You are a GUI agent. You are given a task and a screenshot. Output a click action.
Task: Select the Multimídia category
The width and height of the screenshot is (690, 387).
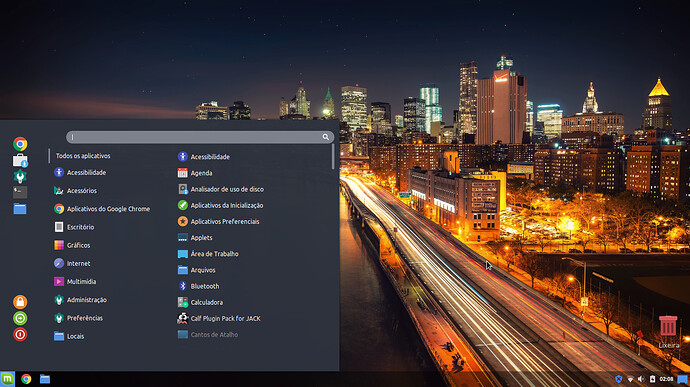point(75,281)
